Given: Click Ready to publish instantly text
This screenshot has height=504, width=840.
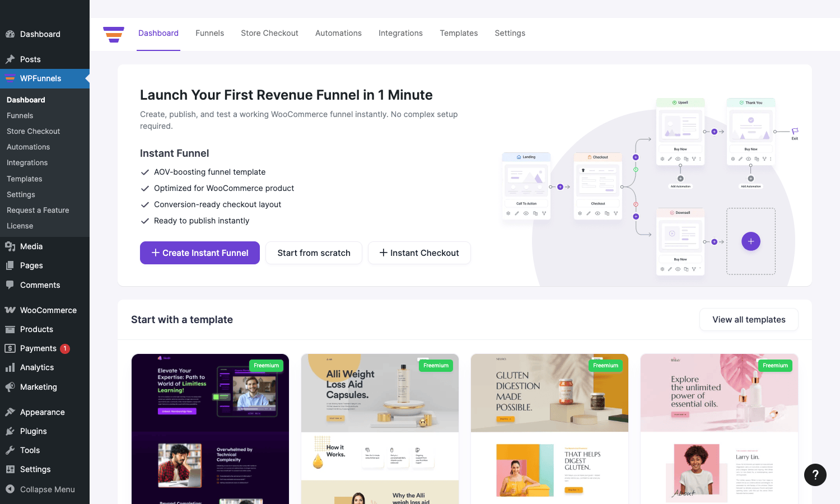Looking at the screenshot, I should 202,221.
